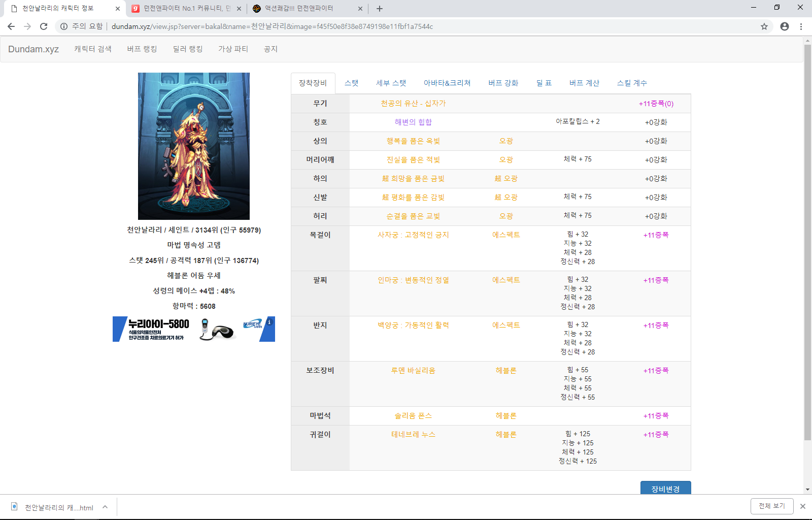Click necklace 사자궁 : 고정적인 긍지
The height and width of the screenshot is (520, 812).
click(x=414, y=235)
